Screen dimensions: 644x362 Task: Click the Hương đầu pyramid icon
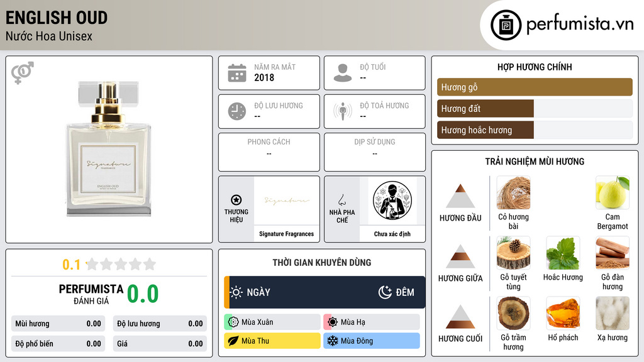coord(460,196)
